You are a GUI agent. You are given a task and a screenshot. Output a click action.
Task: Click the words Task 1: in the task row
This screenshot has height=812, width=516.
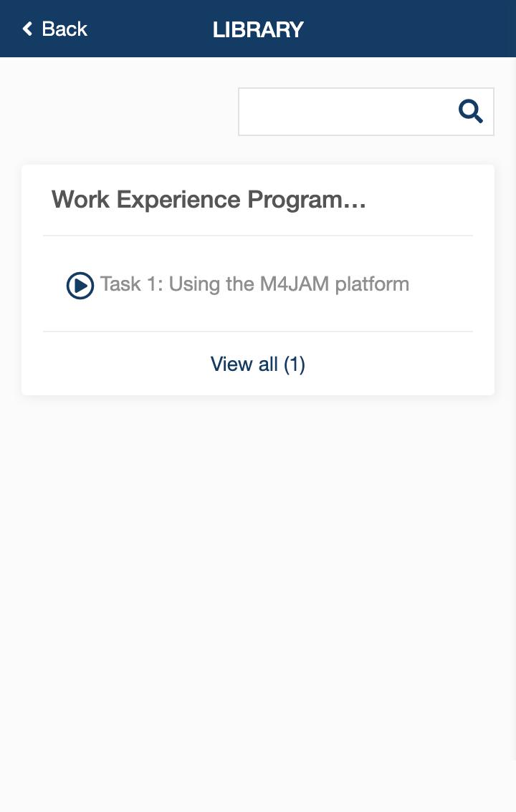click(x=132, y=284)
